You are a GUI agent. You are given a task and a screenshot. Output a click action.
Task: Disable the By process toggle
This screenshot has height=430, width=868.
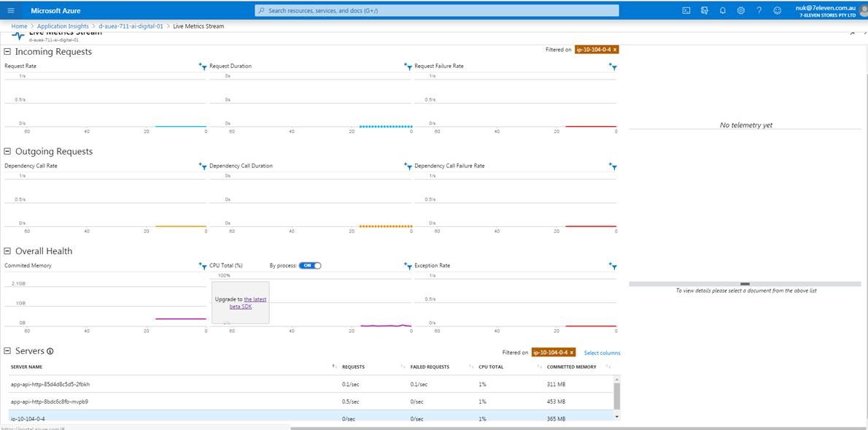(310, 266)
